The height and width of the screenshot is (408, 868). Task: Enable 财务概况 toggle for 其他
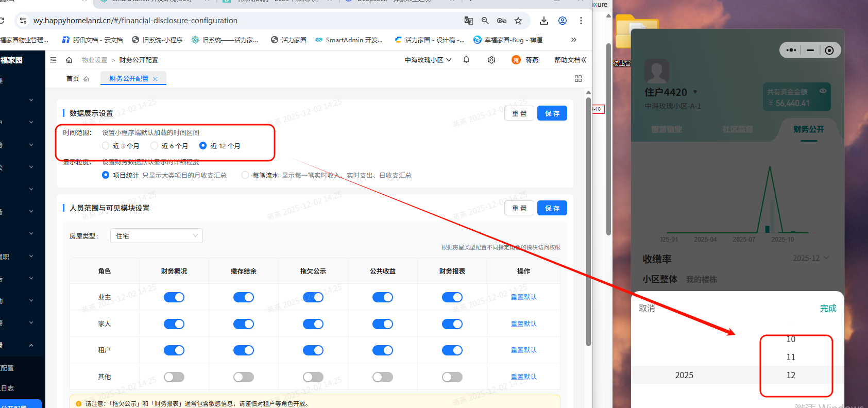(174, 377)
